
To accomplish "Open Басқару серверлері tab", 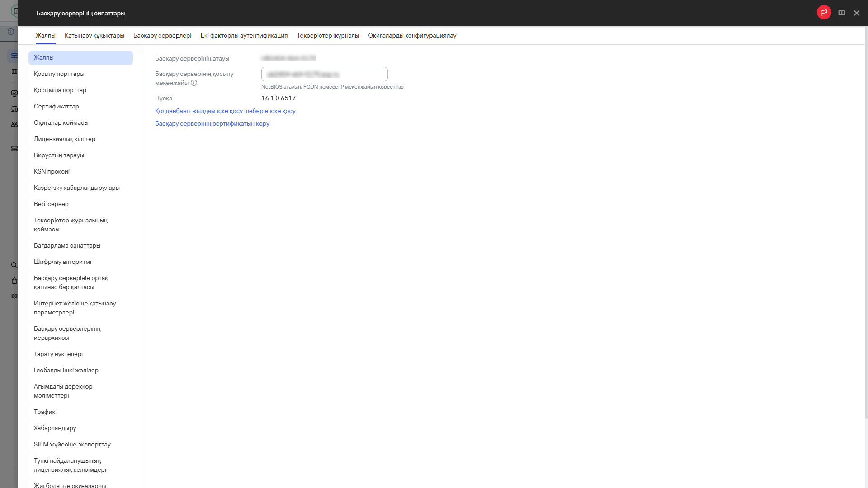I will [162, 36].
